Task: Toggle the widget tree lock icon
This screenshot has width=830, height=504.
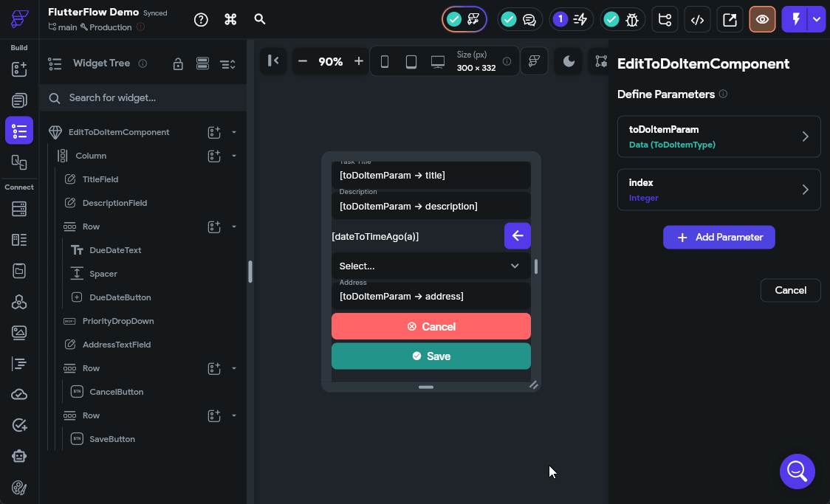Action: tap(178, 64)
